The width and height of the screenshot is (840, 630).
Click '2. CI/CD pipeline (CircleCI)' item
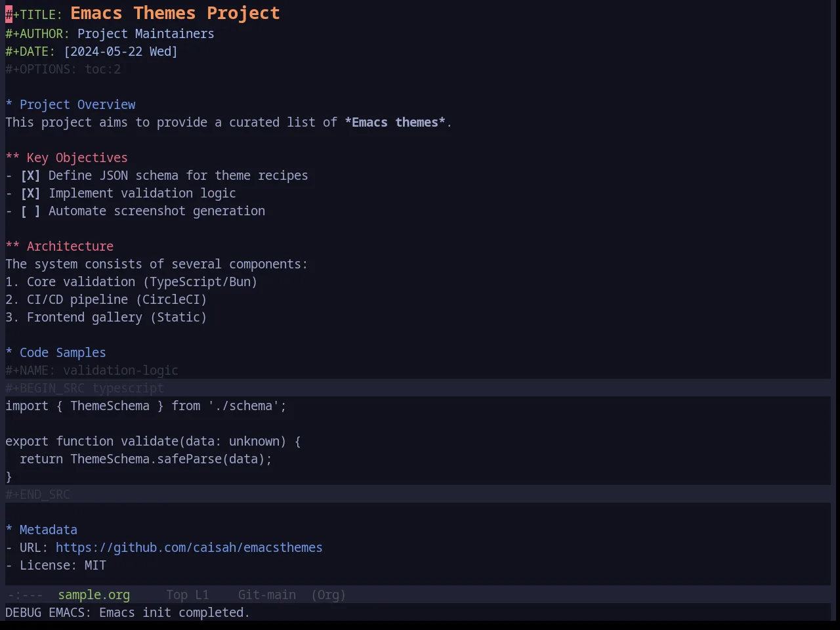pos(106,300)
